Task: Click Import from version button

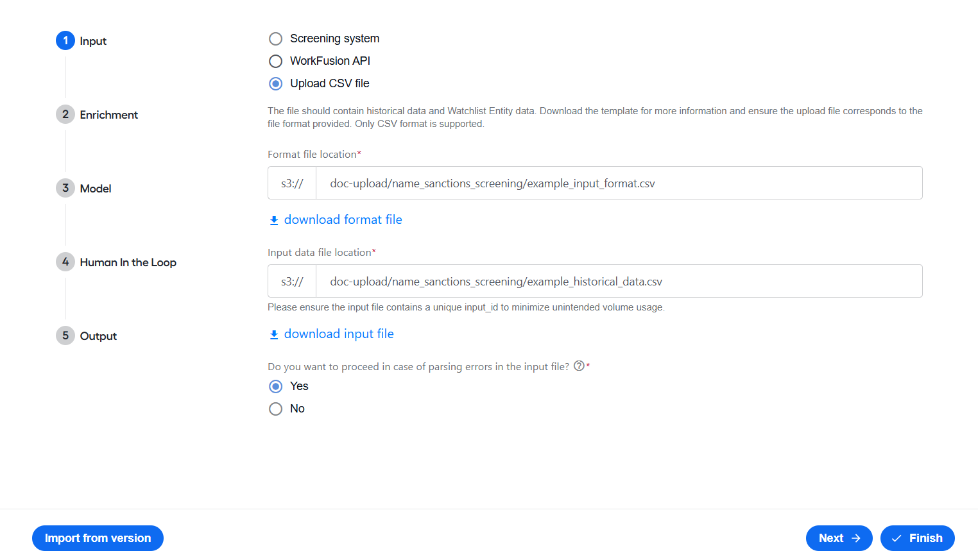Action: (98, 538)
